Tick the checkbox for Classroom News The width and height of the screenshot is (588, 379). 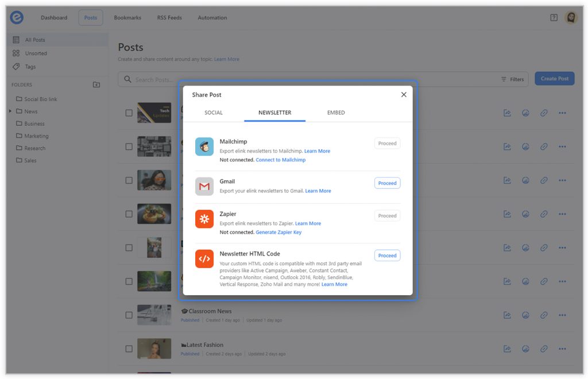coord(129,315)
